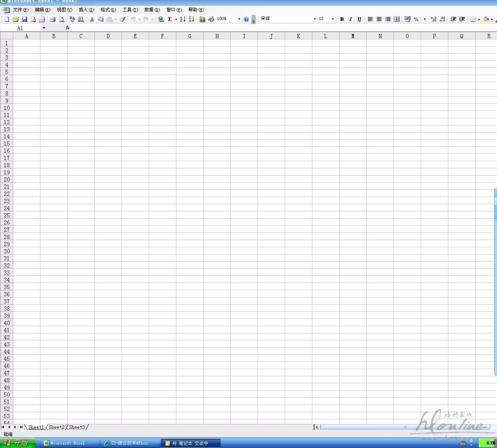Select the Sheet1 tab

(36, 427)
